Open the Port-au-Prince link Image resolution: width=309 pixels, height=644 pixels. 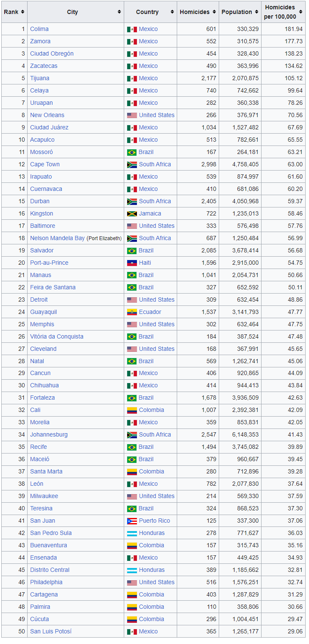49,263
